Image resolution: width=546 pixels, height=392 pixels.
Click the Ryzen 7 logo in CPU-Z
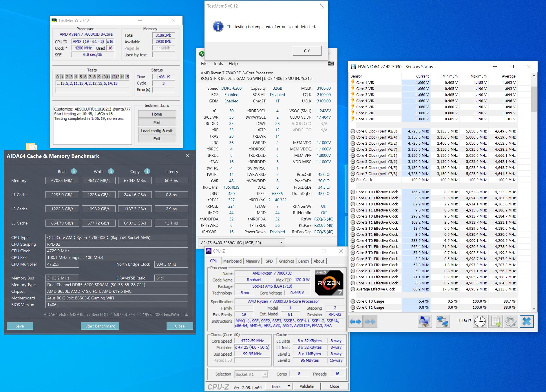pyautogui.click(x=329, y=283)
